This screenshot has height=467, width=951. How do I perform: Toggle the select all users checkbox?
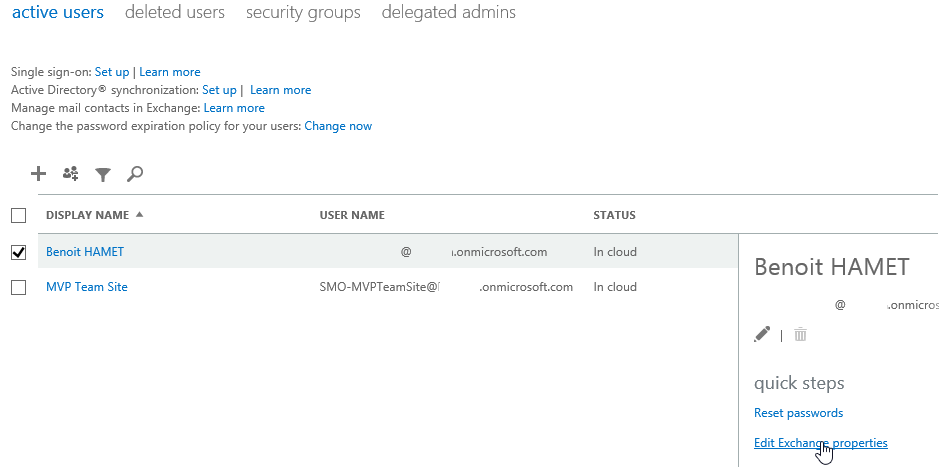18,215
